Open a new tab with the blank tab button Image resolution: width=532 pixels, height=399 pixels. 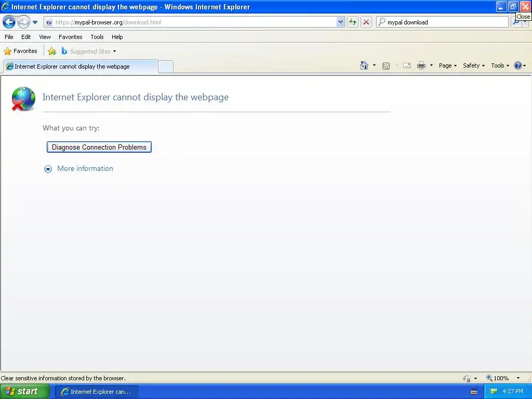pos(166,66)
